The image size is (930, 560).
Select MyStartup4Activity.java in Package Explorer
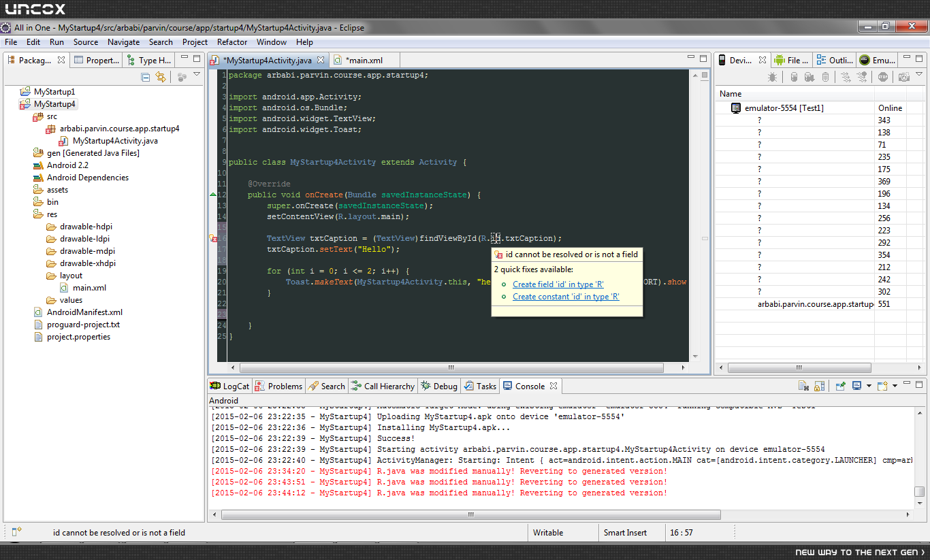109,141
